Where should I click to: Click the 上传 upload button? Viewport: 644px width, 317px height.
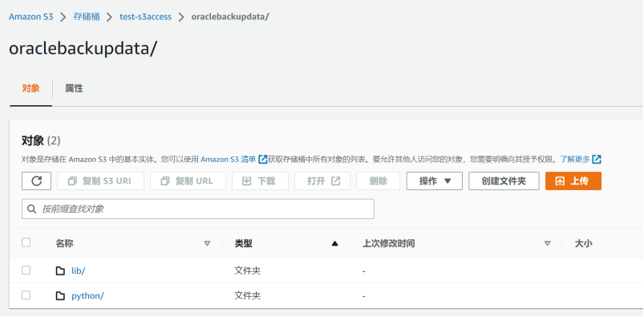point(573,181)
